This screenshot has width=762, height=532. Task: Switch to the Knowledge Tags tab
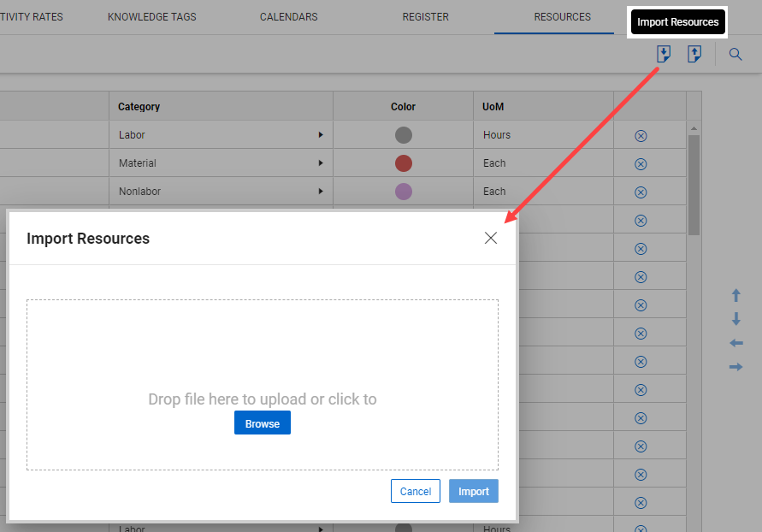click(151, 17)
